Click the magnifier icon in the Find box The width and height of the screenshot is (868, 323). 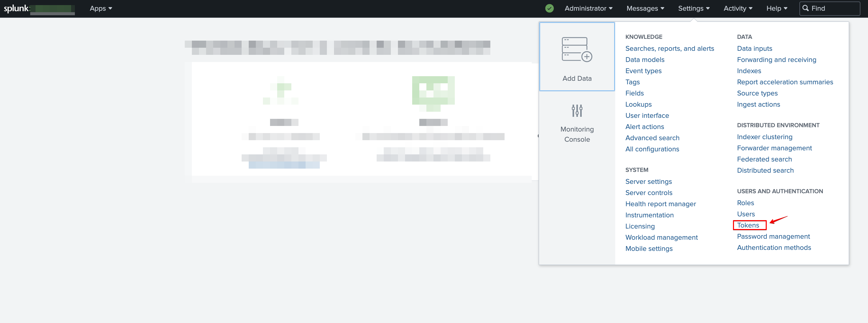tap(805, 8)
